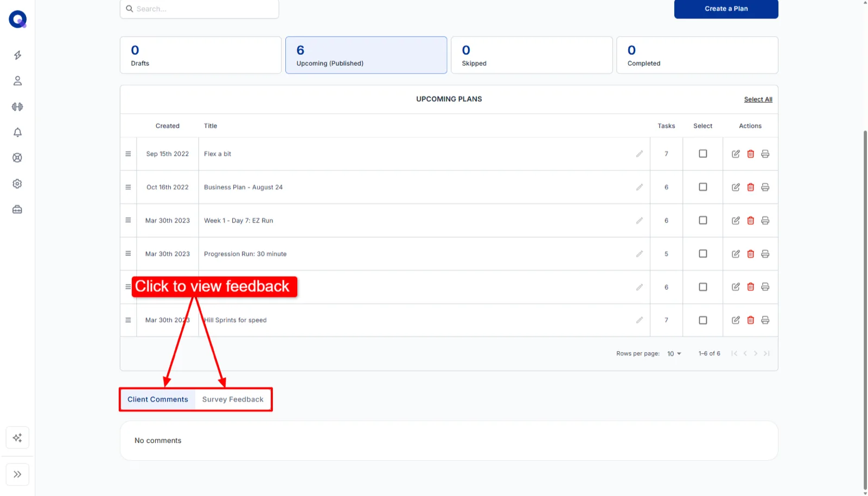Click the Sep 15th 2022 created date
The width and height of the screenshot is (868, 496).
tap(168, 154)
